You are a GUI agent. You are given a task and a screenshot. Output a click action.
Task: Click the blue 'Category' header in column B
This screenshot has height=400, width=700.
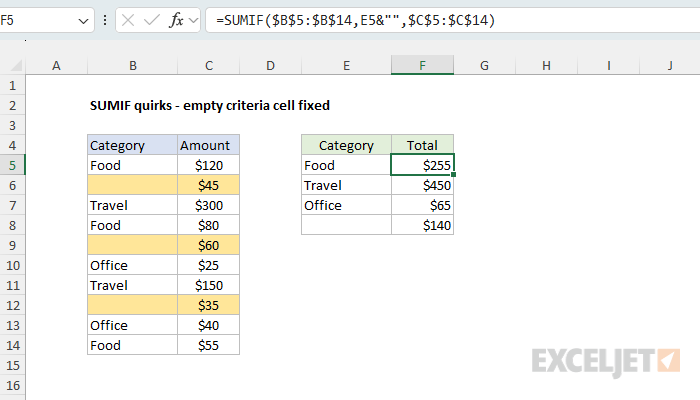[x=133, y=145]
